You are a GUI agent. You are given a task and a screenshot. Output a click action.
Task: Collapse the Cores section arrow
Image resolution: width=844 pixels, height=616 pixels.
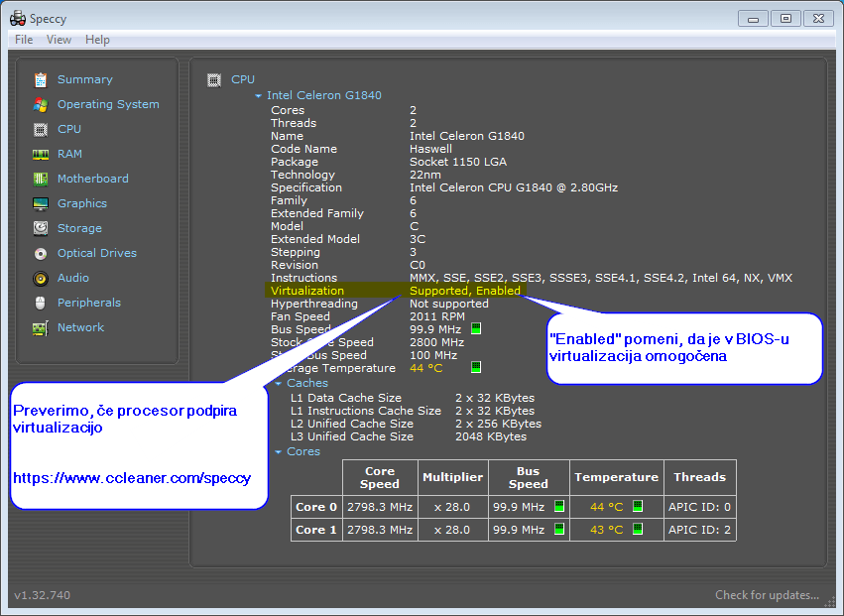[279, 451]
